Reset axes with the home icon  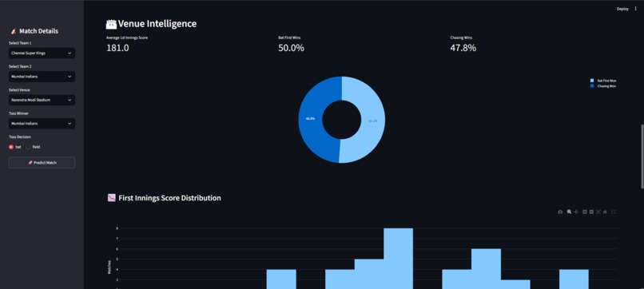pyautogui.click(x=605, y=212)
